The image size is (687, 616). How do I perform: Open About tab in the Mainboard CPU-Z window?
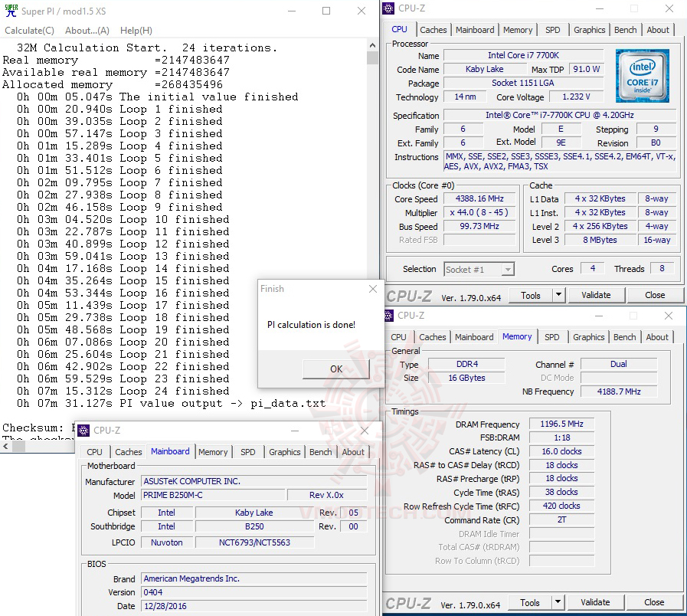click(x=353, y=452)
